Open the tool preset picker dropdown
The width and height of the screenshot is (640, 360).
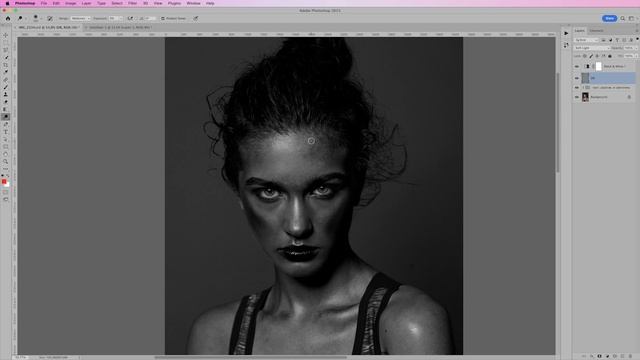[x=26, y=18]
